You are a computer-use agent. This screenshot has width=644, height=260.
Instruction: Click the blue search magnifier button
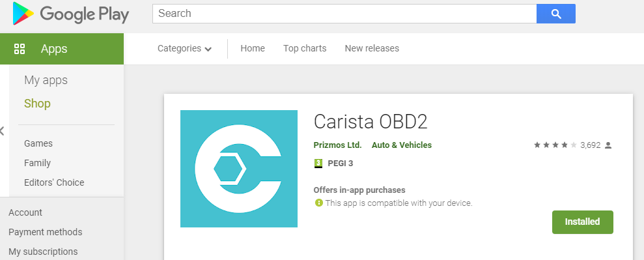coord(555,14)
